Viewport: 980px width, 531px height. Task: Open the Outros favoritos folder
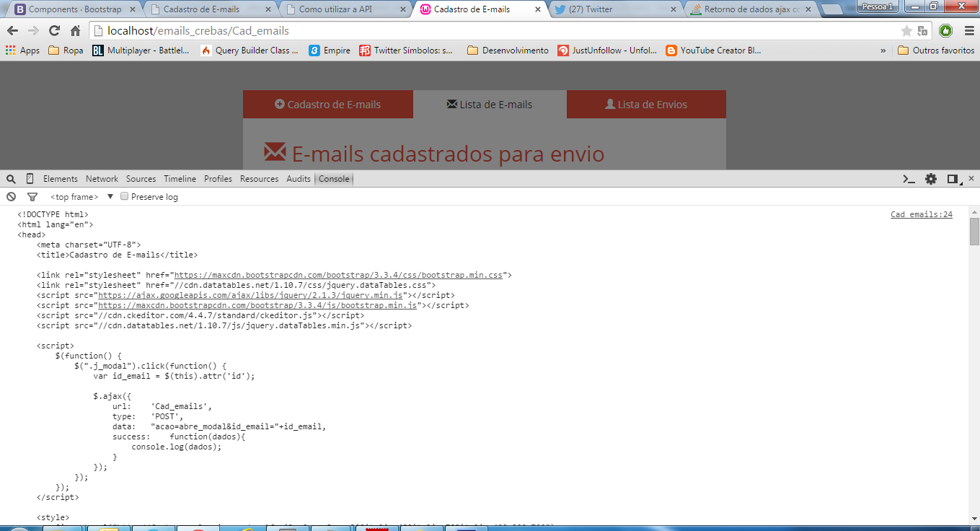pos(936,51)
